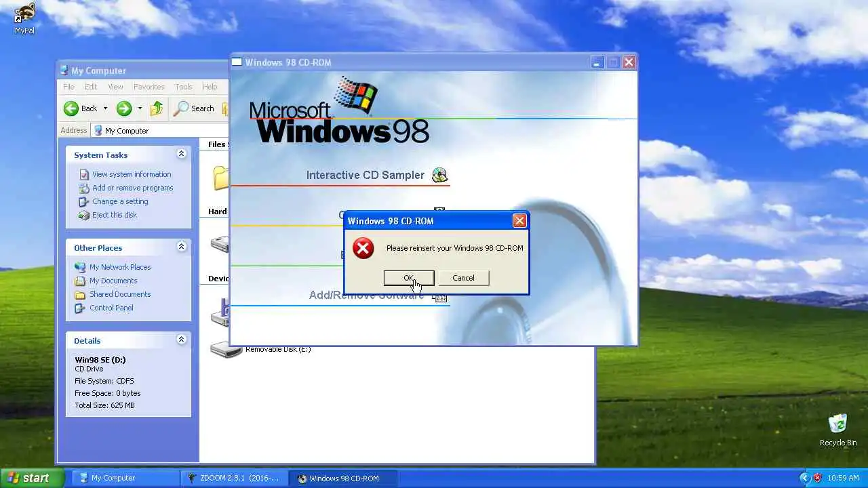
Task: Open My Network Places from Other Places
Action: coord(120,267)
